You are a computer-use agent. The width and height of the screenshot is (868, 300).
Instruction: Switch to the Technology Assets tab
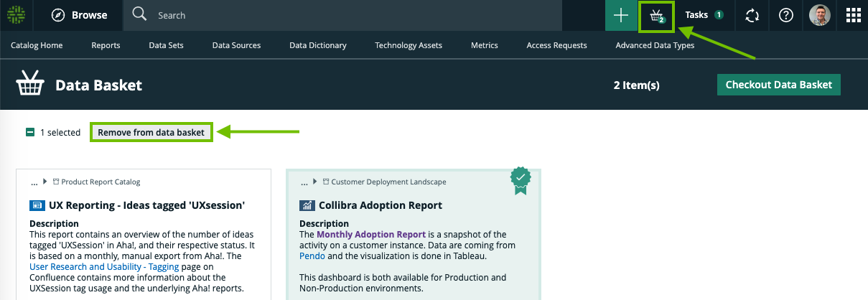[x=408, y=45]
